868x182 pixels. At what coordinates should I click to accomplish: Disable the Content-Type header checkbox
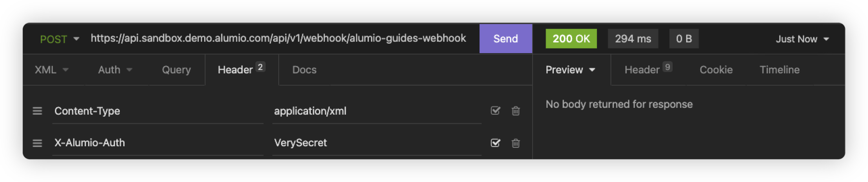coord(495,111)
